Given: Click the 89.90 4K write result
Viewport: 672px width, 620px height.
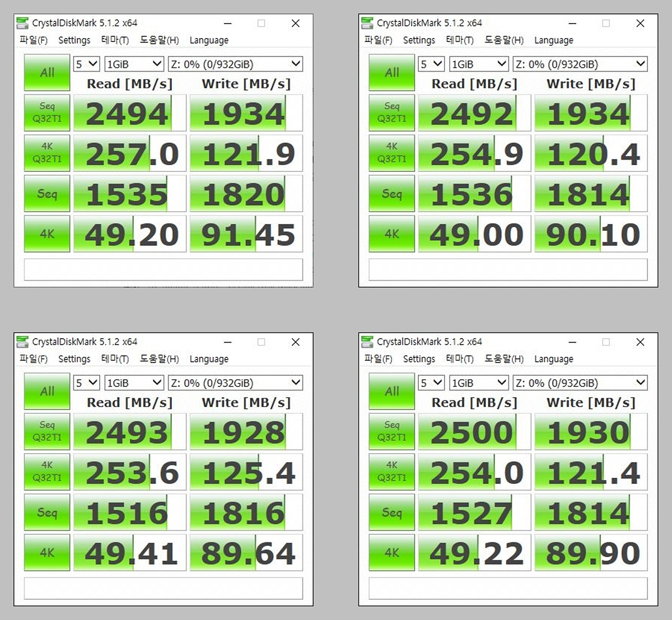Looking at the screenshot, I should tap(591, 553).
